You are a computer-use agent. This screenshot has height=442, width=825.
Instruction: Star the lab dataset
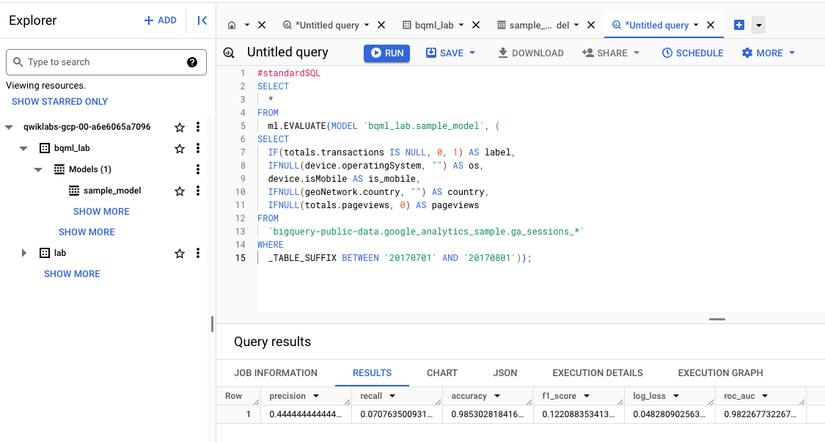pos(179,253)
